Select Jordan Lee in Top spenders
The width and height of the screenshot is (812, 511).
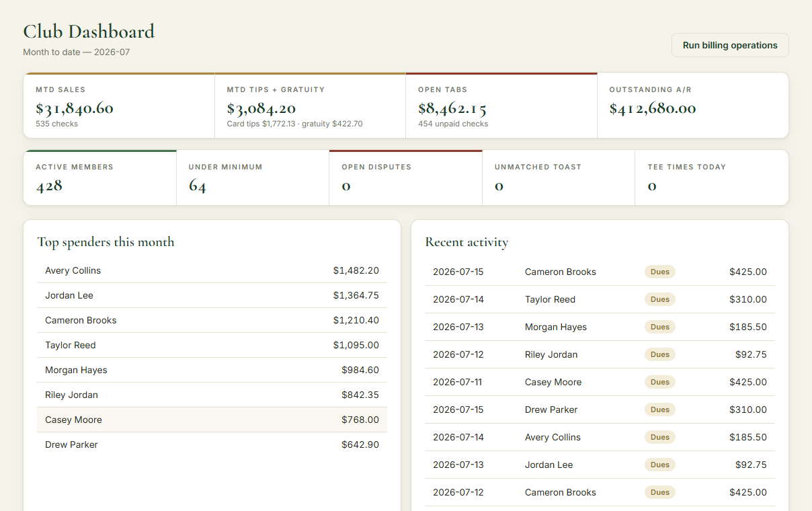pyautogui.click(x=69, y=295)
